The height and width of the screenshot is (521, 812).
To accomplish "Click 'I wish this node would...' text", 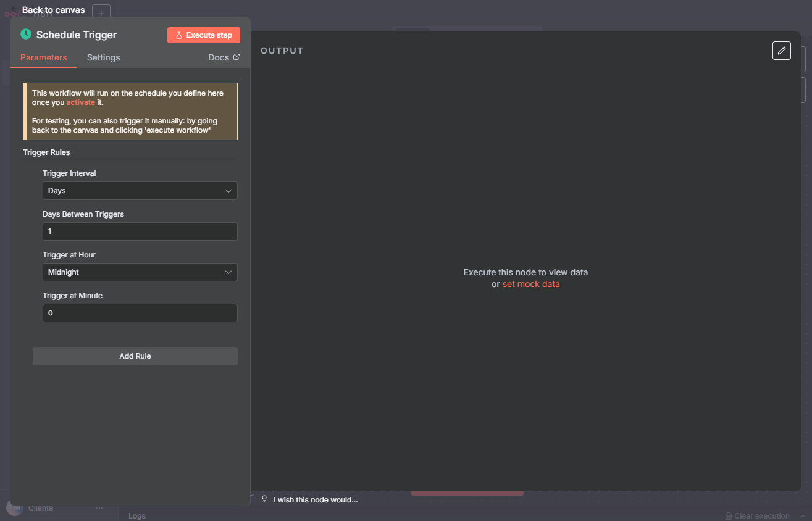I will tap(316, 499).
